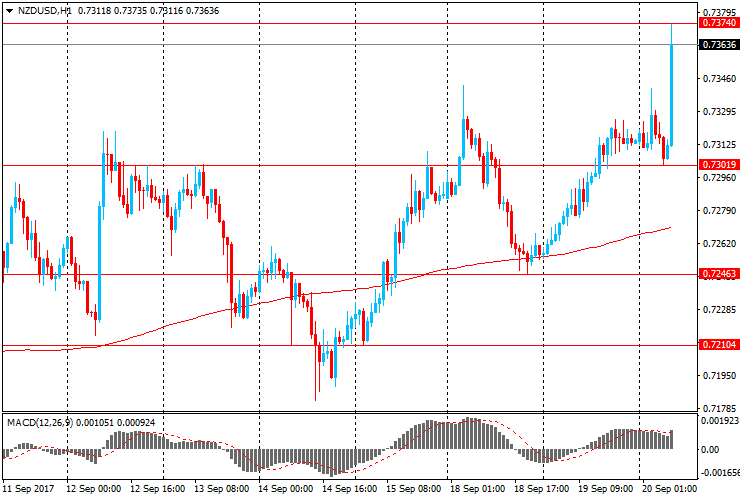Viewport: 740px width, 500px height.
Task: Select the 0.73019 horizontal level label
Action: 719,164
